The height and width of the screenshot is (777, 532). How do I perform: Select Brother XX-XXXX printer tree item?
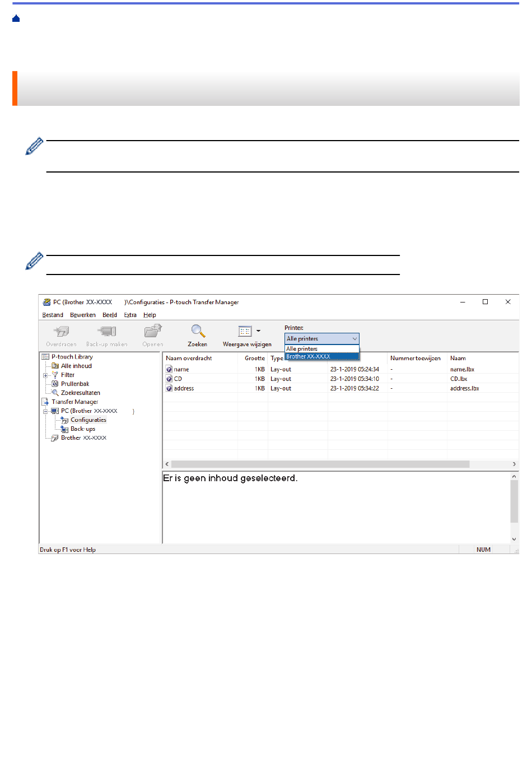(83, 438)
